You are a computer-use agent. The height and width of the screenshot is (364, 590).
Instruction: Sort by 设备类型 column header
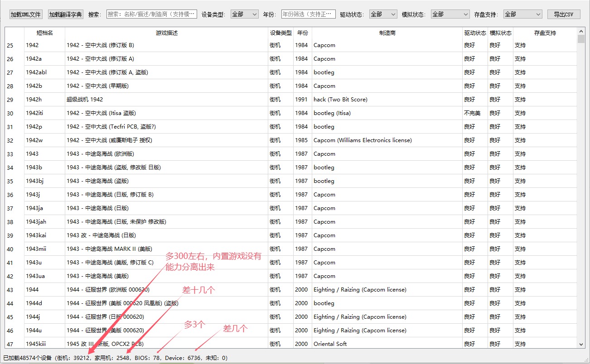point(281,33)
